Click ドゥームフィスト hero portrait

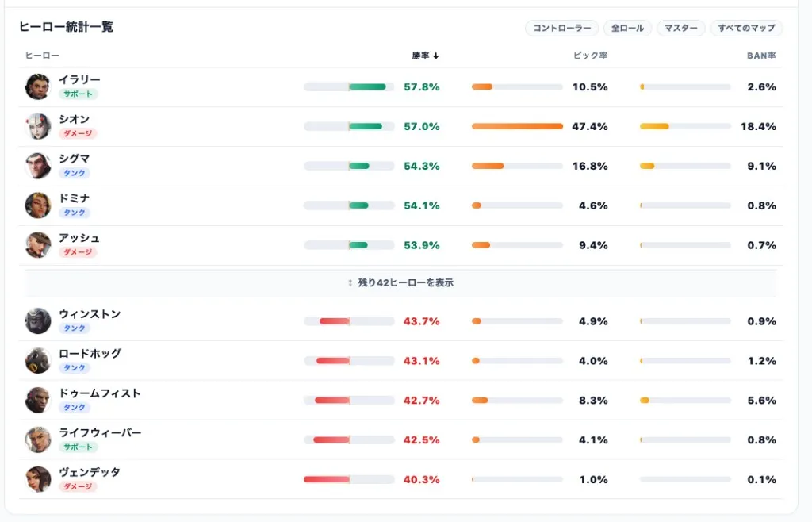pos(38,401)
